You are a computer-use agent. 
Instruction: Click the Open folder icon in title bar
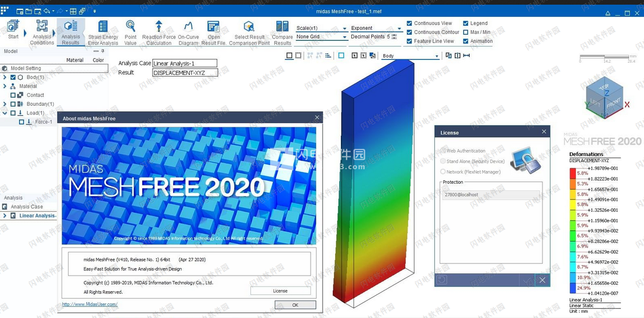point(28,12)
